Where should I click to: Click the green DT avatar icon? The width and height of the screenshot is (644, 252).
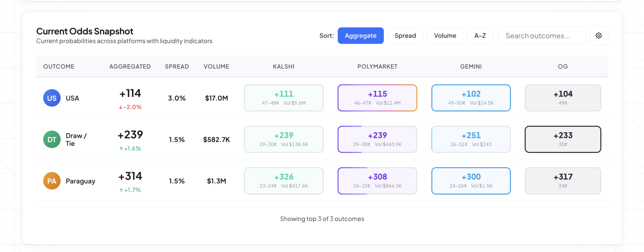(x=52, y=140)
